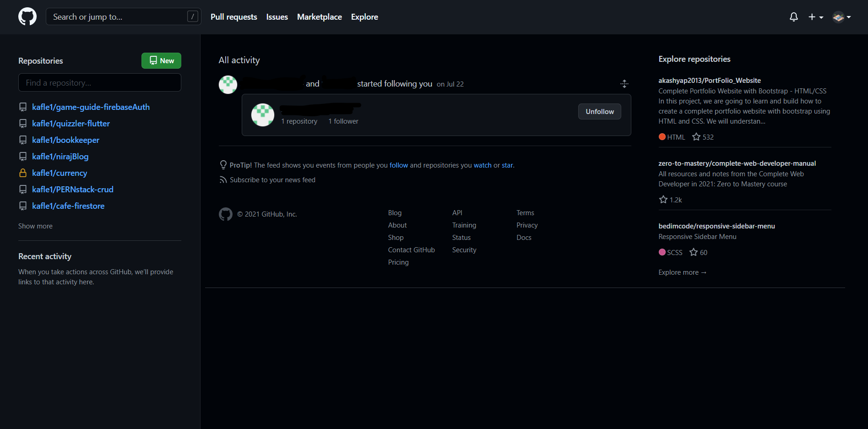Open the Status footer link
Viewport: 868px width, 429px height.
coord(461,238)
